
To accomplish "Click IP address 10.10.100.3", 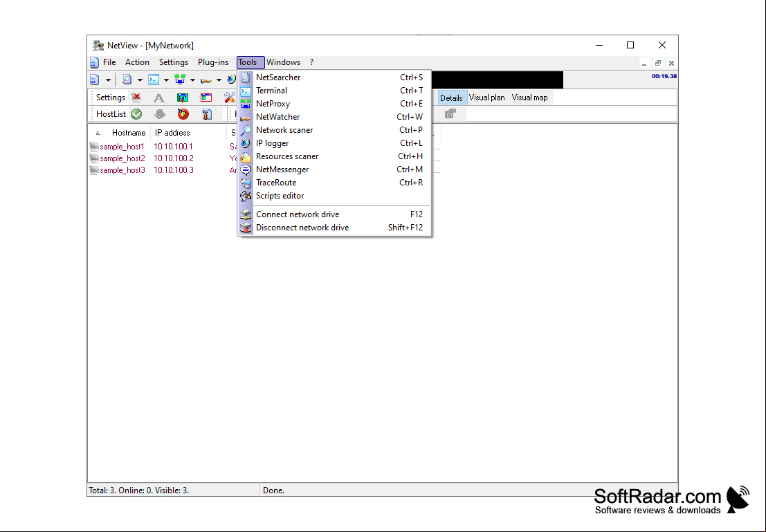I will pyautogui.click(x=174, y=170).
